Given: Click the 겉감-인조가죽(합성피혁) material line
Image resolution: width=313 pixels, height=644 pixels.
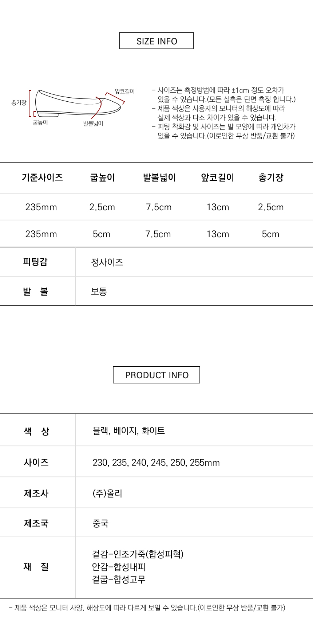Looking at the screenshot, I should point(138,554).
